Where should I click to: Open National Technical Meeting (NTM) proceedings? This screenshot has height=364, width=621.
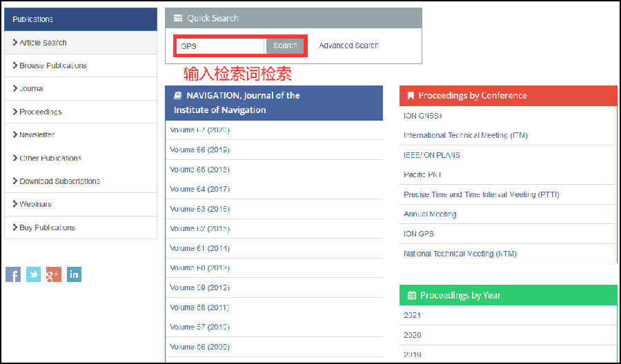tap(460, 253)
